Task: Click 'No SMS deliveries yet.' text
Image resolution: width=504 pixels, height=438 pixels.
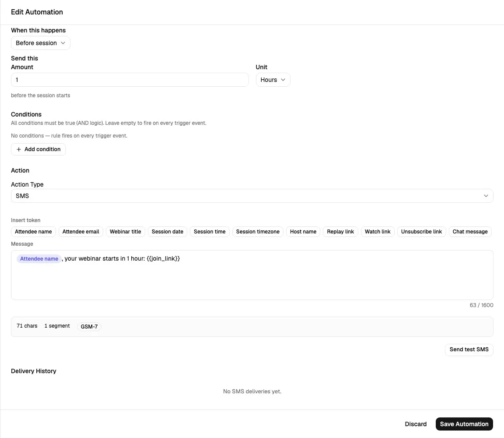Action: point(252,392)
